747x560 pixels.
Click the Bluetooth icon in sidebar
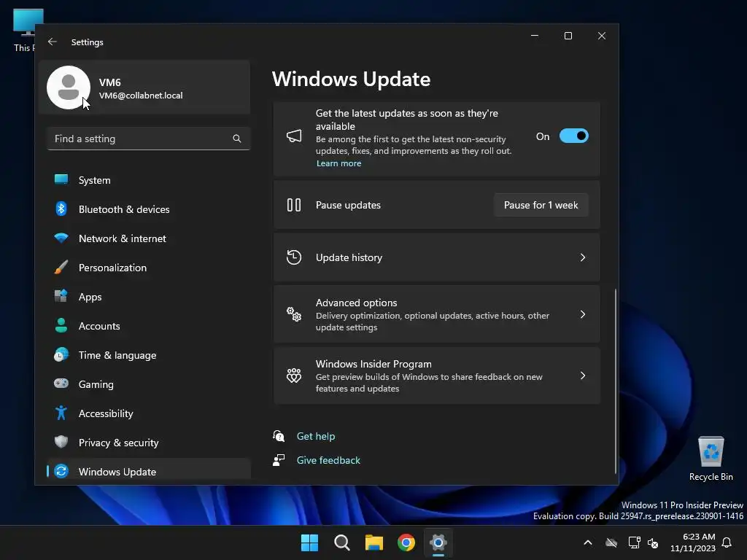click(61, 209)
